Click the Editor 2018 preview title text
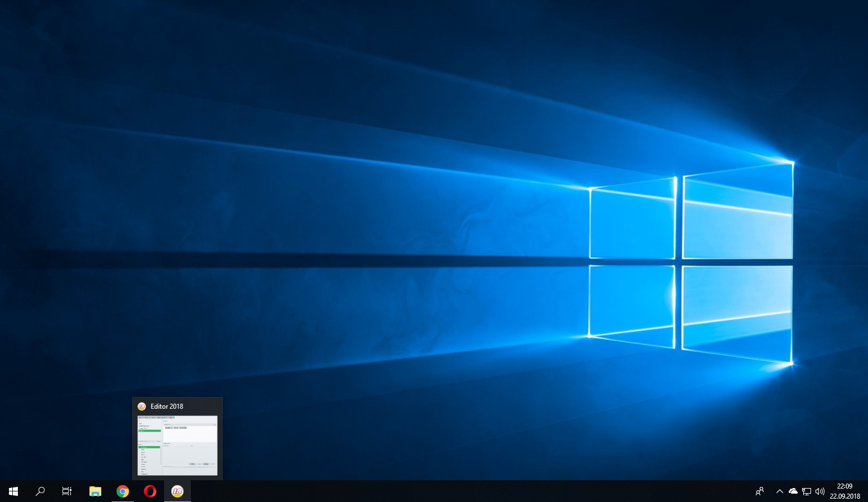 pyautogui.click(x=167, y=407)
